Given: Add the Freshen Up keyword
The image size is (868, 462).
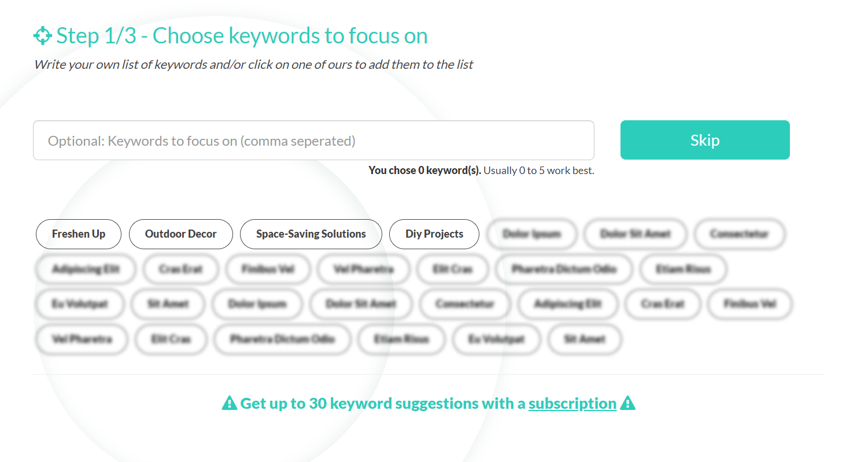Looking at the screenshot, I should 79,234.
